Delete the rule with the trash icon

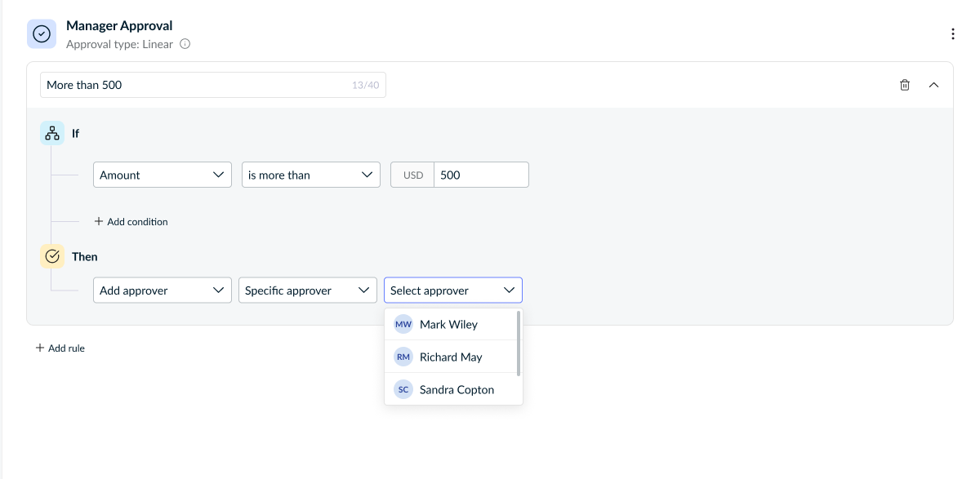click(x=905, y=85)
